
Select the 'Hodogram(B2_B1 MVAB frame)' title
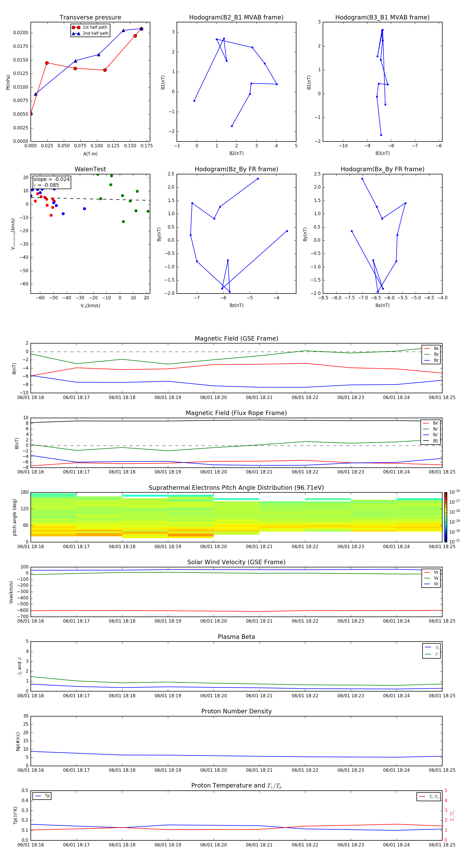[236, 18]
